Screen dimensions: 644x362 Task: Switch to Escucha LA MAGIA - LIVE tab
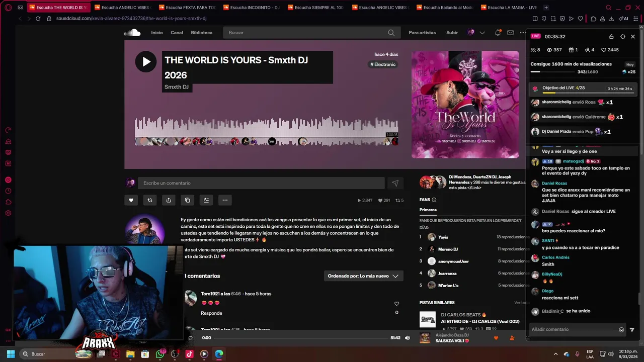pos(509,8)
